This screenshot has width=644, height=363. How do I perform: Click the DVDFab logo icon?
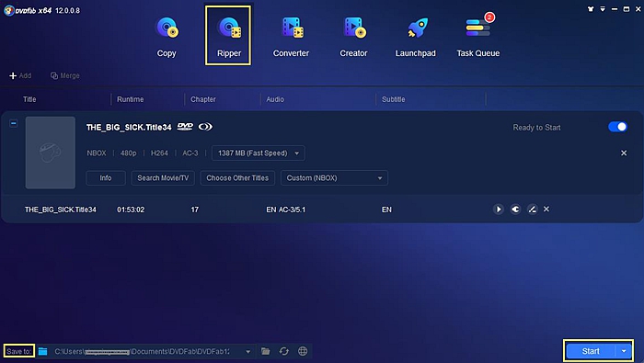click(x=8, y=10)
